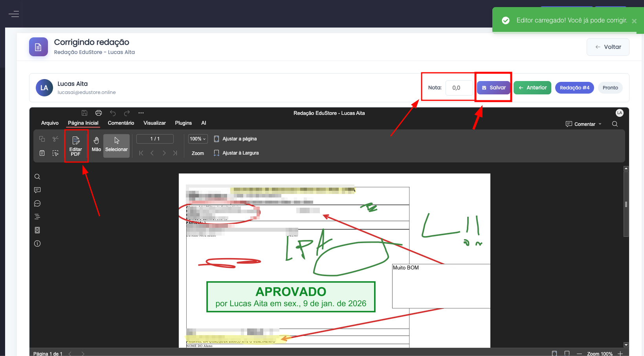Open the Arquivo menu
The width and height of the screenshot is (644, 356).
[50, 123]
